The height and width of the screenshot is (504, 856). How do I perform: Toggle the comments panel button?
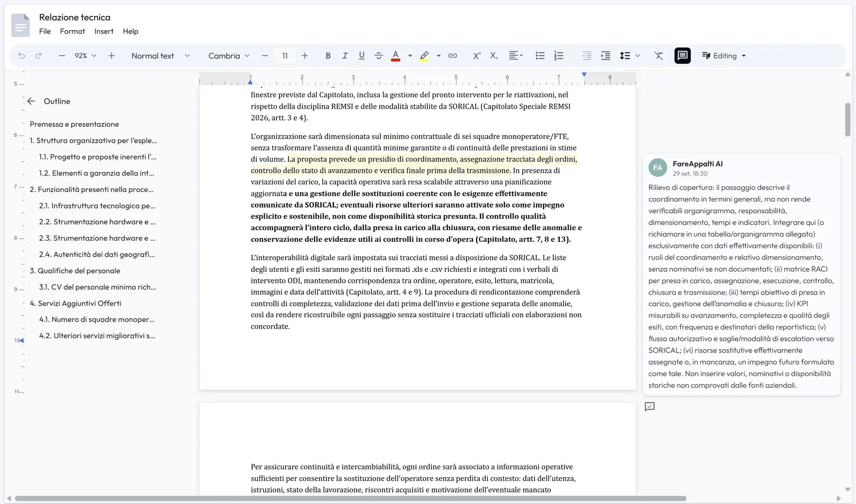coord(682,56)
